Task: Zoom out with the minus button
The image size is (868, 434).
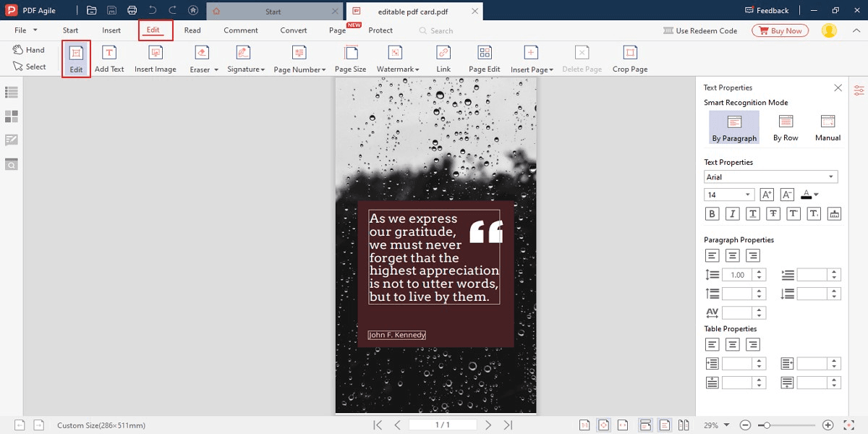Action: (x=745, y=425)
